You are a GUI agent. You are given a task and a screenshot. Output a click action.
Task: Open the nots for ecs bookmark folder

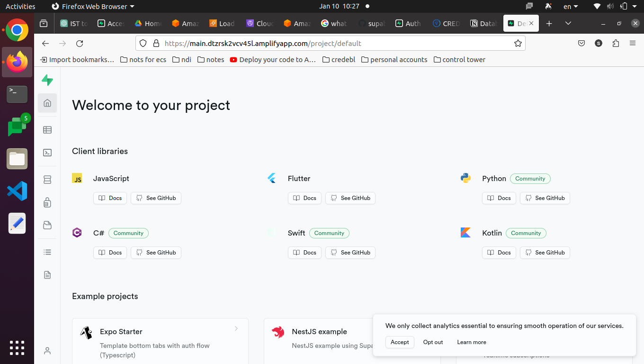click(143, 59)
